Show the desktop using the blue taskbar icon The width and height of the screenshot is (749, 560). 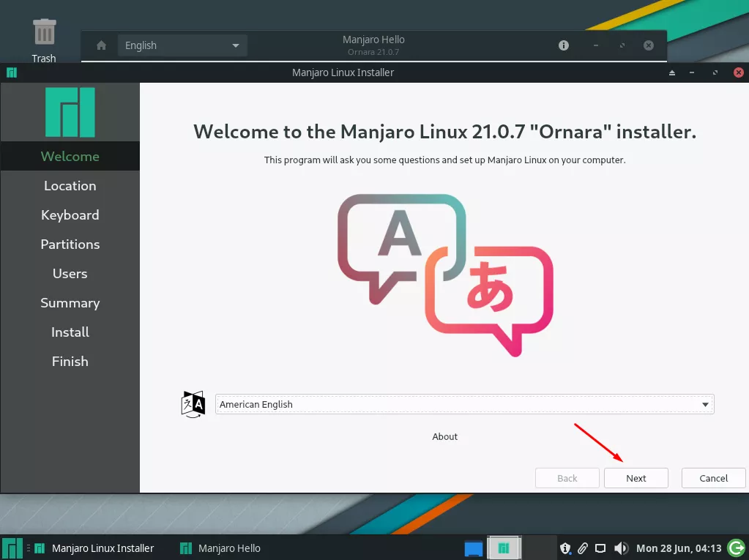click(x=474, y=548)
